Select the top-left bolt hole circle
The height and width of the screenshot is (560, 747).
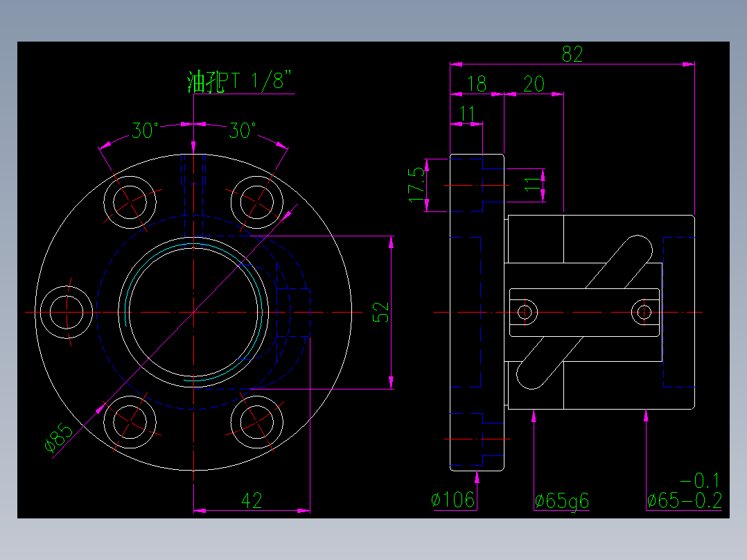tap(129, 202)
